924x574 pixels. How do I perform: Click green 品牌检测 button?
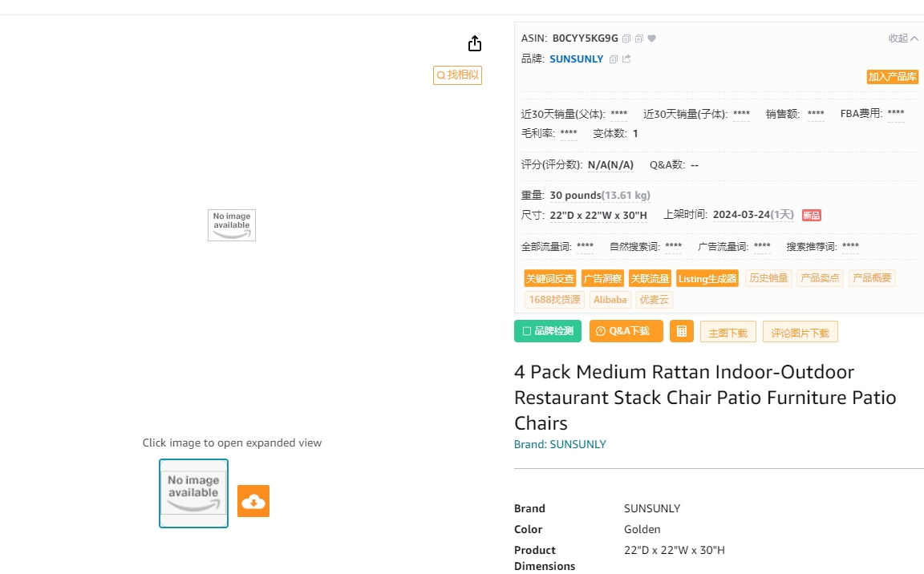coord(548,331)
